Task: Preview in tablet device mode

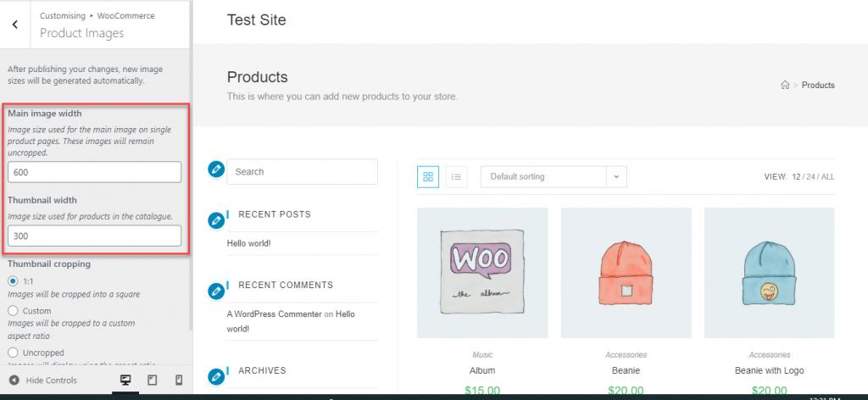Action: click(153, 380)
